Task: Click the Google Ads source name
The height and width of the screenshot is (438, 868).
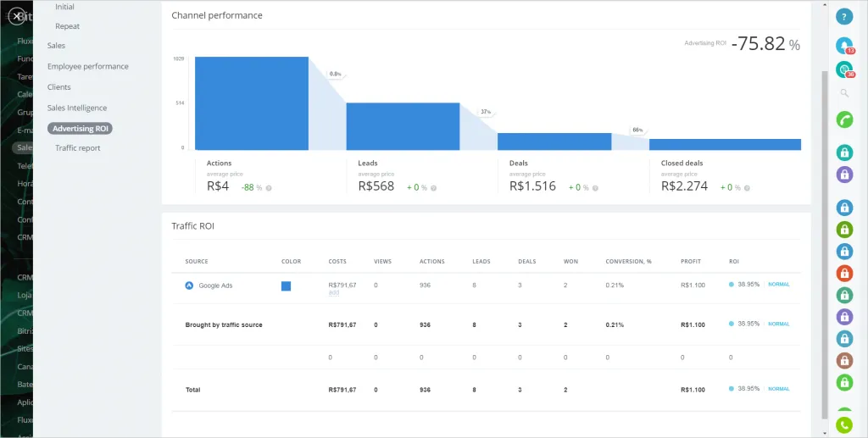Action: click(x=215, y=286)
